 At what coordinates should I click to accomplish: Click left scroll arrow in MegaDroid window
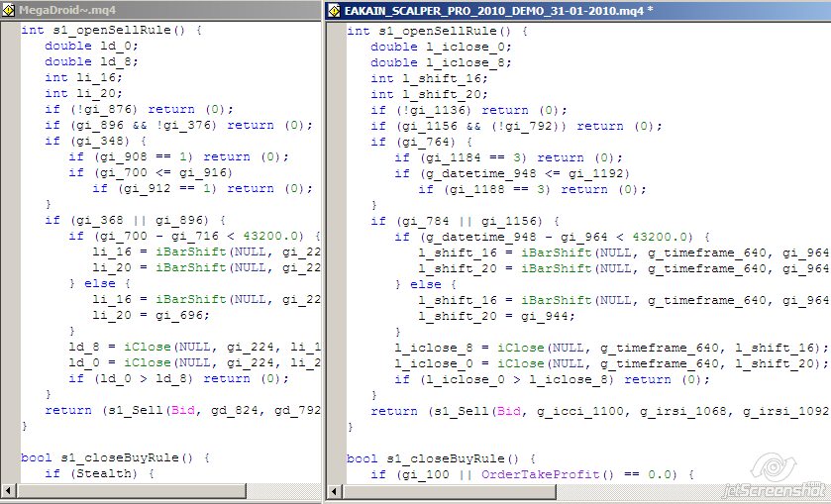coord(7,491)
